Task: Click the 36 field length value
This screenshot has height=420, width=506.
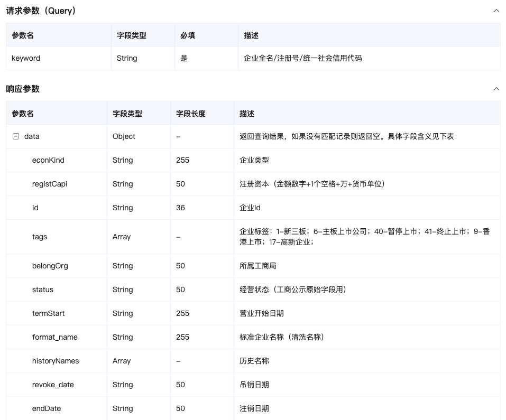Action: 180,208
